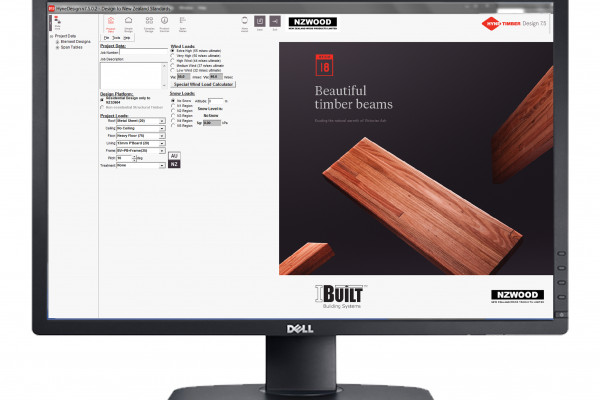This screenshot has height=400, width=600.
Task: Select Span Tables in the project tree
Action: (72, 47)
